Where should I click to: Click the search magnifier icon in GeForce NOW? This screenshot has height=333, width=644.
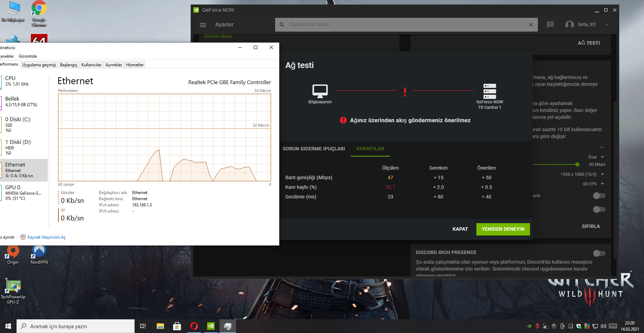282,25
